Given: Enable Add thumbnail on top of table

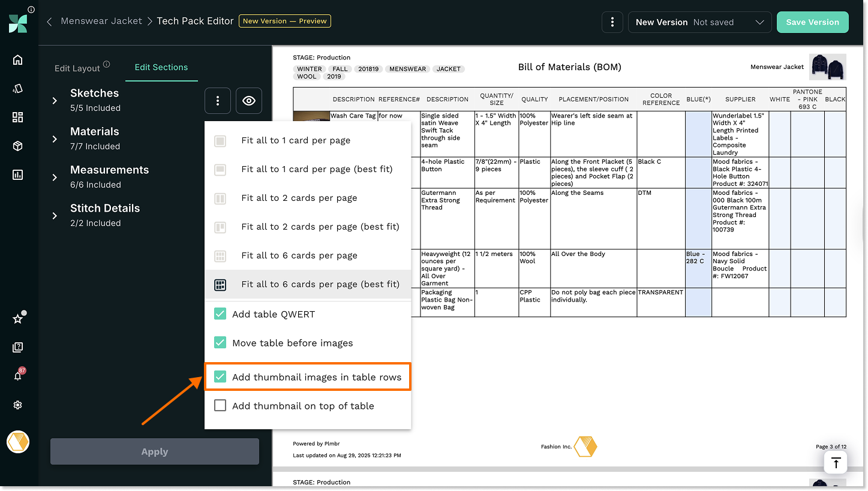Looking at the screenshot, I should (220, 406).
